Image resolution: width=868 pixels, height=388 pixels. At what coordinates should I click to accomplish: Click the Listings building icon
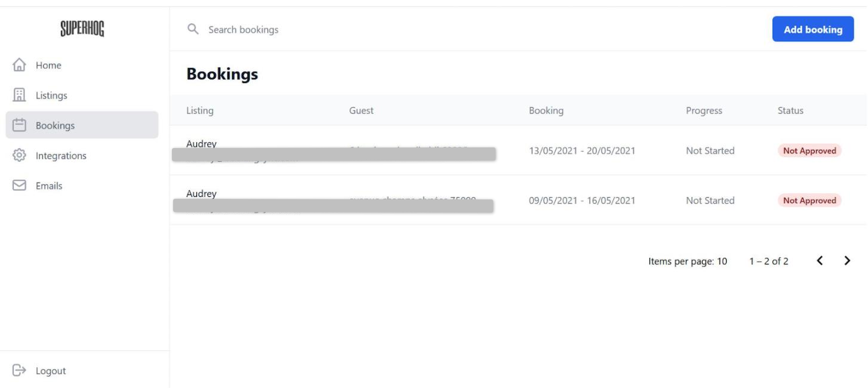(19, 96)
